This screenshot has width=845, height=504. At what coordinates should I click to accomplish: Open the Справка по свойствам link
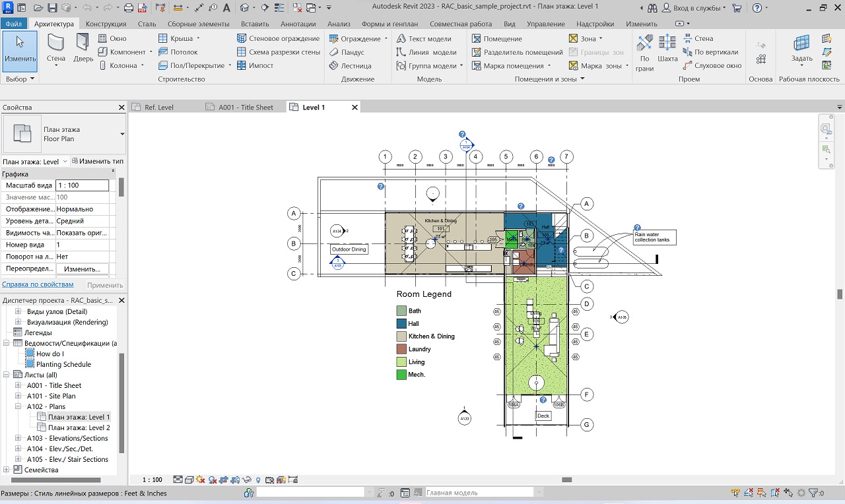coord(38,284)
